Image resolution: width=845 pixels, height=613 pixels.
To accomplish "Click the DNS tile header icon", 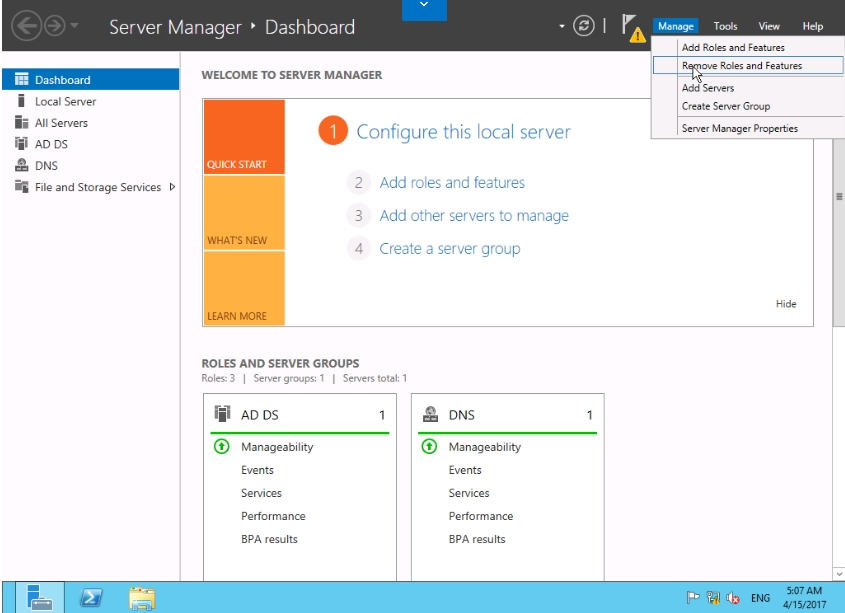I will (x=430, y=414).
